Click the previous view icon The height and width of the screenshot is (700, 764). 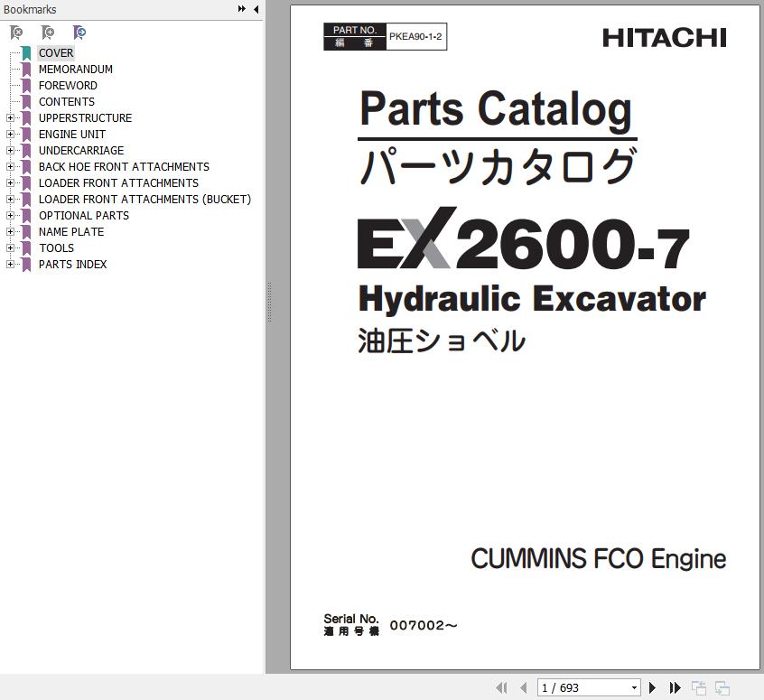click(699, 688)
